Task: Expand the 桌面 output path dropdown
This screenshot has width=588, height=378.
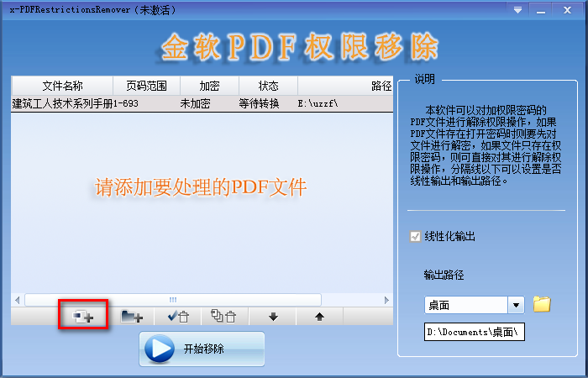Action: pos(517,305)
